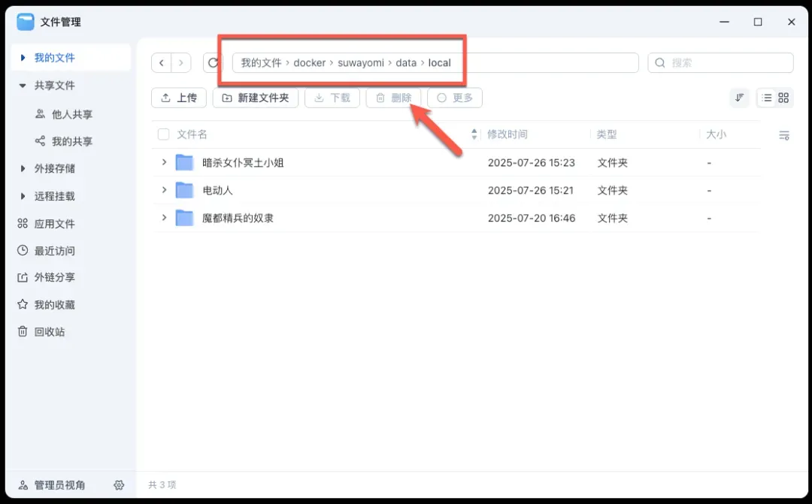Open the column settings icon

click(x=784, y=135)
